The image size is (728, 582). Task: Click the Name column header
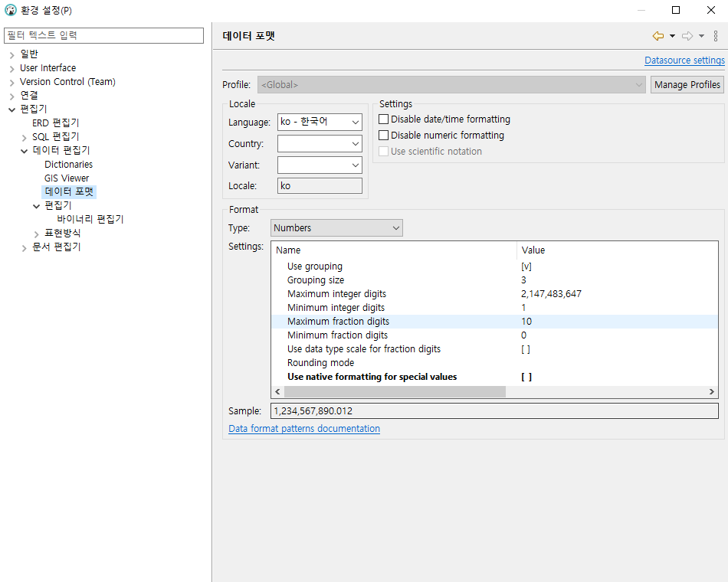tap(394, 250)
